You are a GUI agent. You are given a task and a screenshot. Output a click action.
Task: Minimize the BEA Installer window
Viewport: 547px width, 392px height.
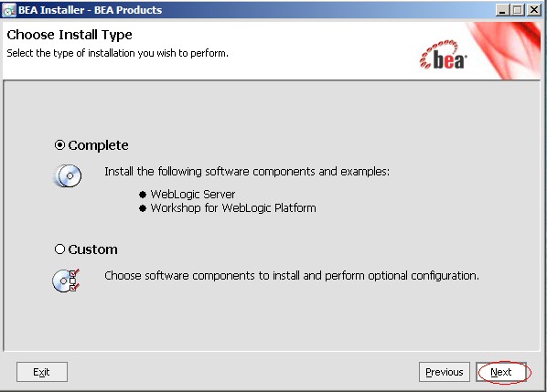[502, 10]
